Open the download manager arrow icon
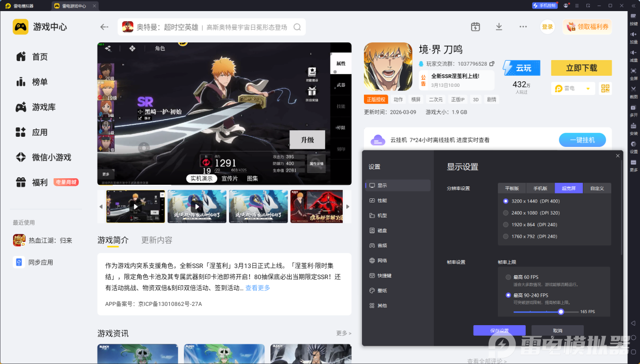 (499, 27)
